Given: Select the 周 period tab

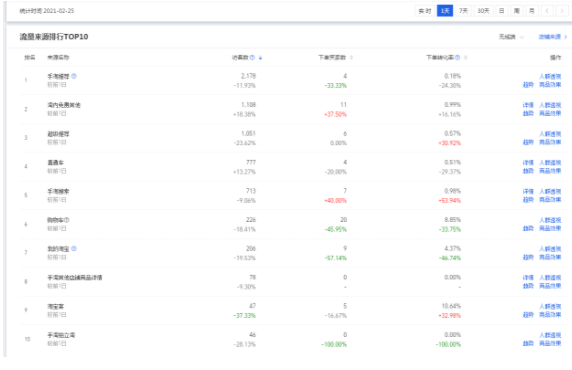Looking at the screenshot, I should click(517, 11).
